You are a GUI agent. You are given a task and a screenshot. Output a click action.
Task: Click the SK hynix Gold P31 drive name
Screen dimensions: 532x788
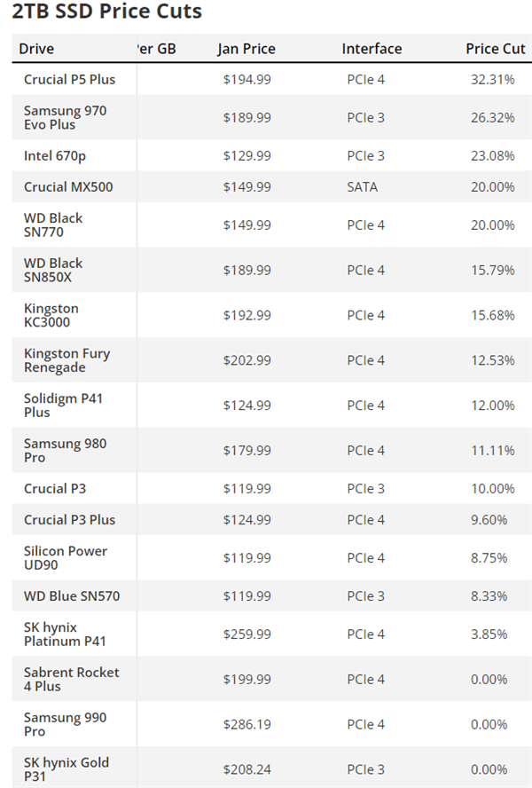66,769
